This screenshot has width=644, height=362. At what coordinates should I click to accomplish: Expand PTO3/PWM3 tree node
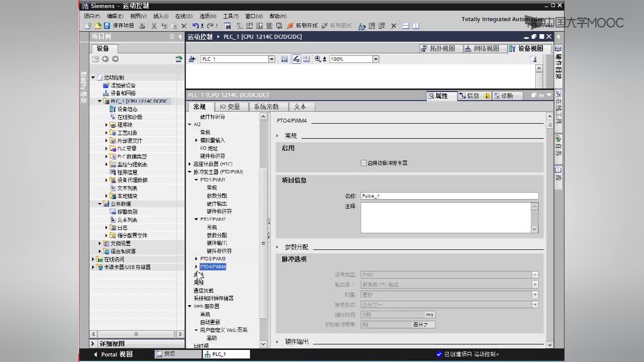pyautogui.click(x=196, y=259)
